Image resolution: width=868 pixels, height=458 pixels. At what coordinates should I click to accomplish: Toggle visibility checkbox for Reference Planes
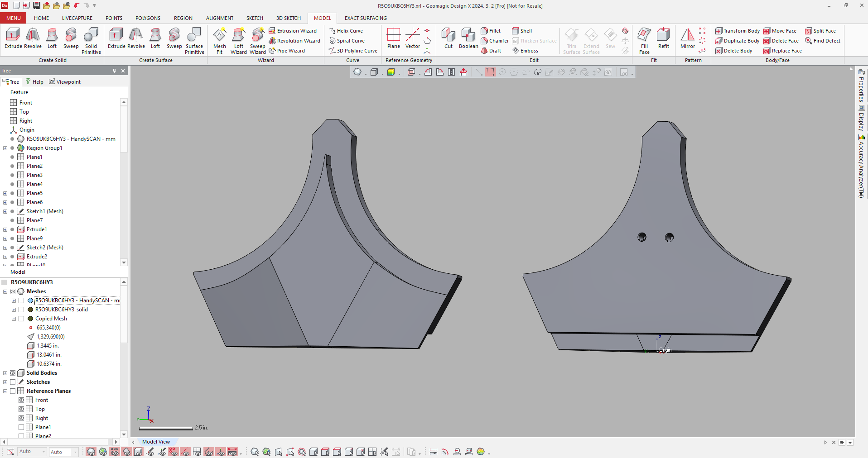[x=13, y=391]
